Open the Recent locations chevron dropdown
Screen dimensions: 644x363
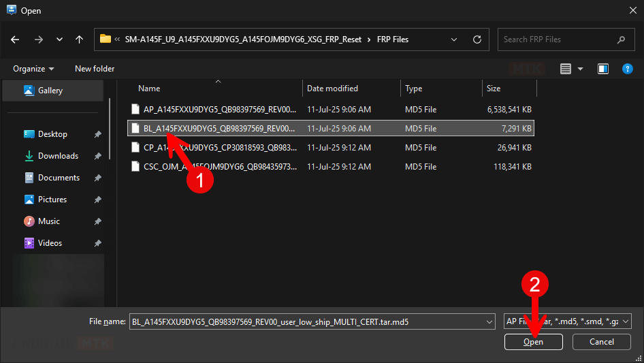59,40
